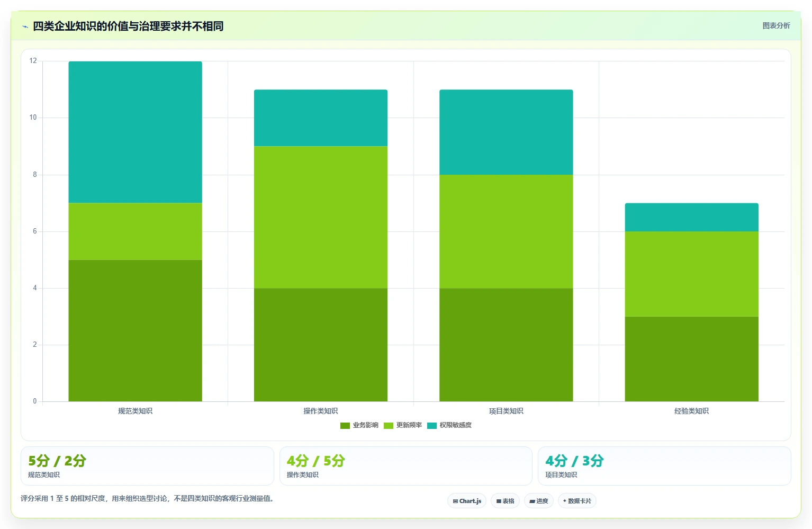Click the dark green segment of 规范类知识 bar
812x529 pixels.
coord(135,330)
